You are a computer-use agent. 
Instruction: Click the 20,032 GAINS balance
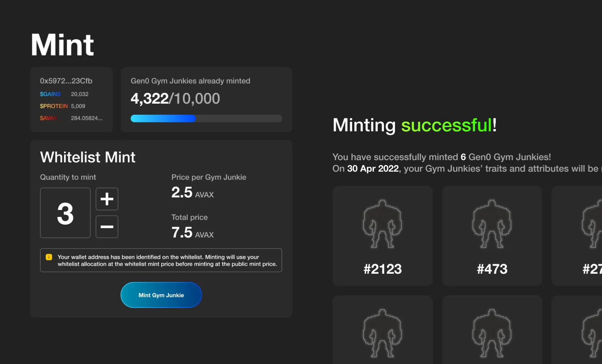tap(79, 94)
